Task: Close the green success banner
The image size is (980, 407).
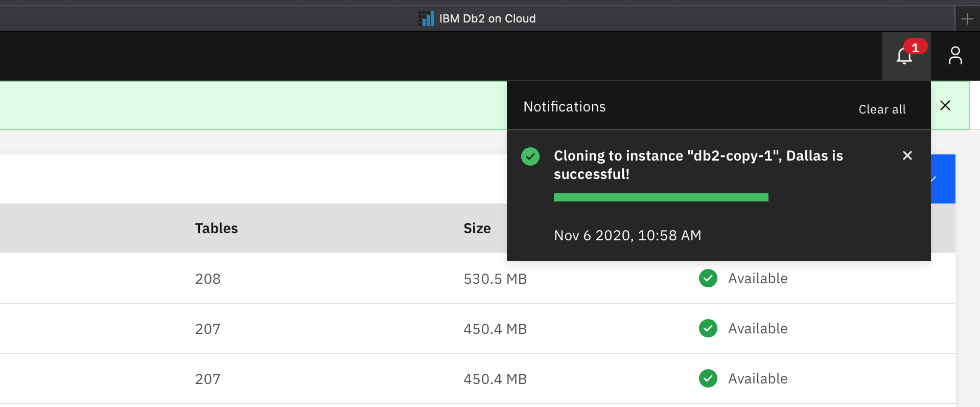Action: [945, 105]
